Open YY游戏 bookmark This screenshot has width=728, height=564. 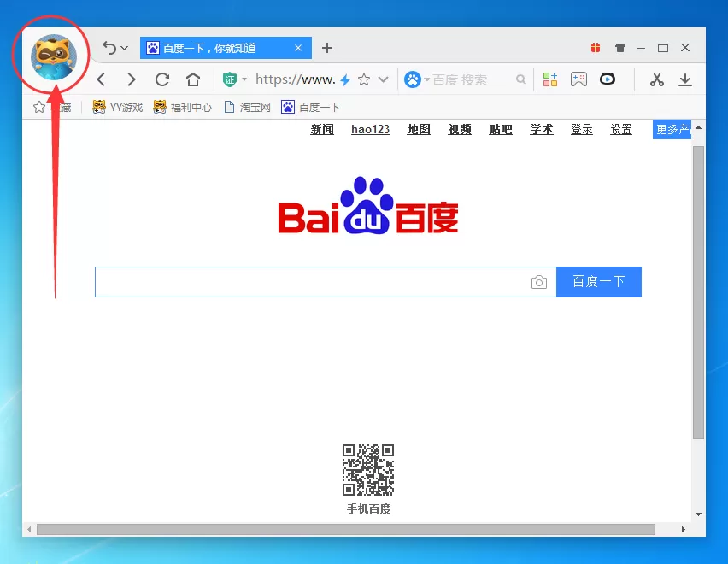pos(117,107)
